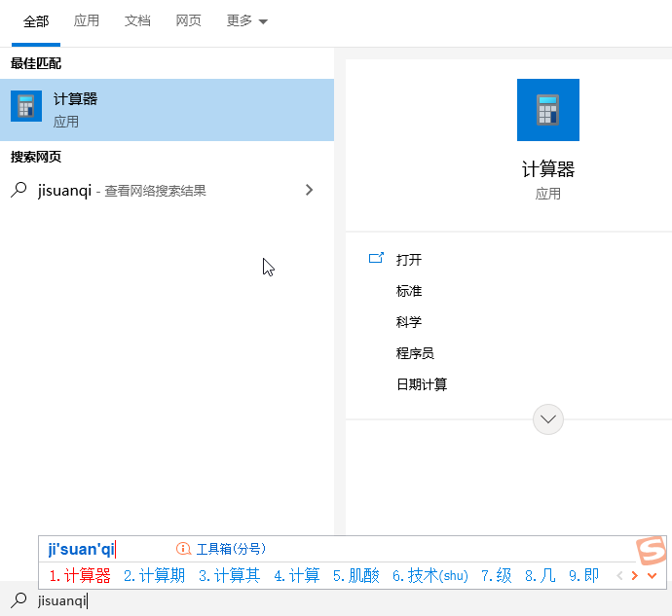Switch to the 全部 tab
The width and height of the screenshot is (672, 616).
36,21
